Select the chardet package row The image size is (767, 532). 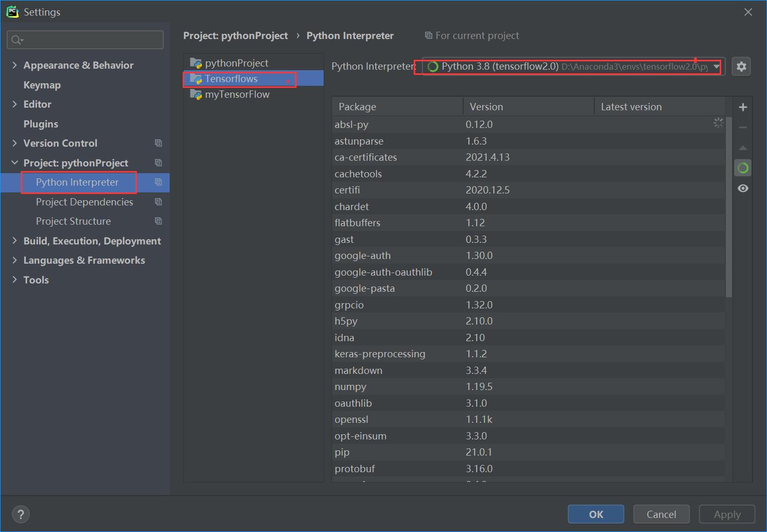click(x=528, y=206)
